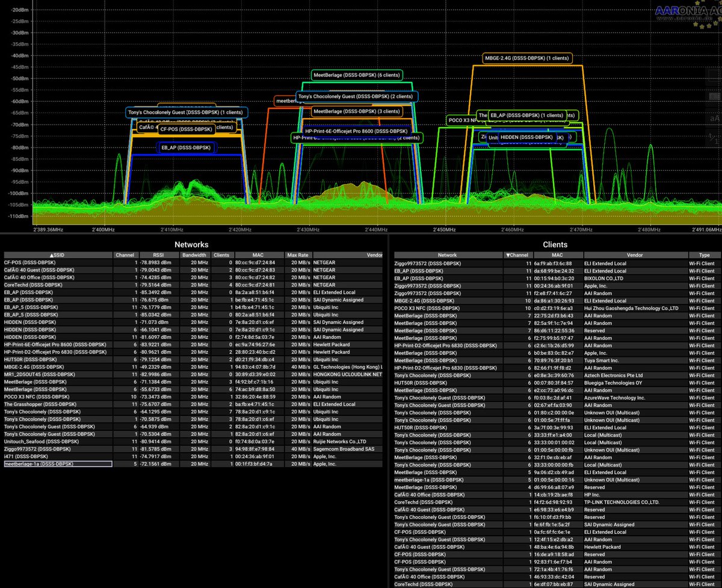Click the POCO X3 NFC spectrum label

pyautogui.click(x=462, y=120)
